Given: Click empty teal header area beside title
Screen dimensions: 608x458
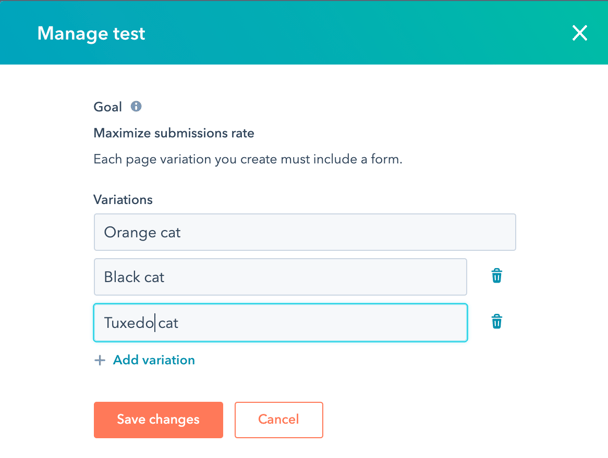Looking at the screenshot, I should point(349,33).
